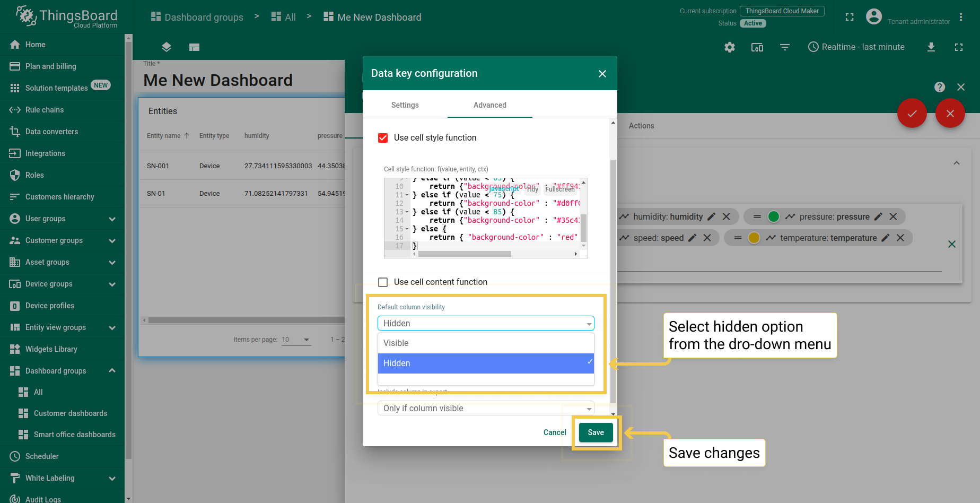Click the All breadcrumb link
The height and width of the screenshot is (503, 980).
click(283, 18)
